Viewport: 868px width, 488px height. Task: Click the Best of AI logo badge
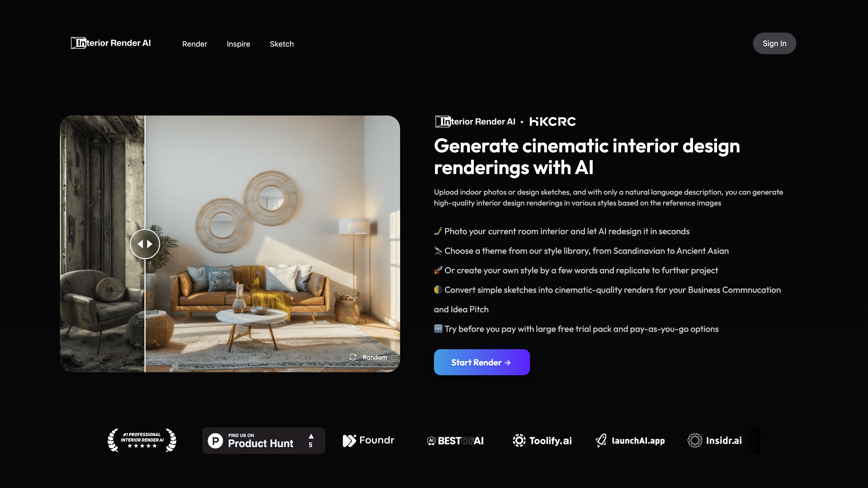coord(455,440)
